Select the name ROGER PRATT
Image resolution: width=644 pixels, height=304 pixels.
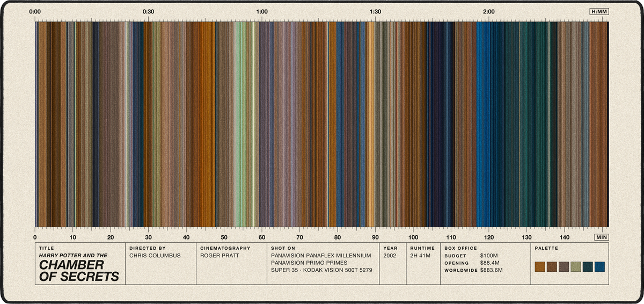(x=219, y=256)
